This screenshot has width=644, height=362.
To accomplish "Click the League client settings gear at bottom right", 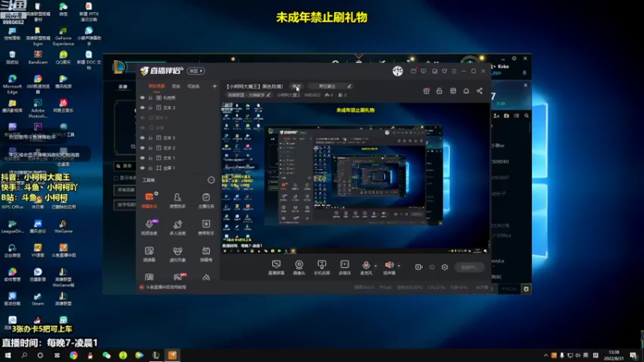I will point(526,289).
